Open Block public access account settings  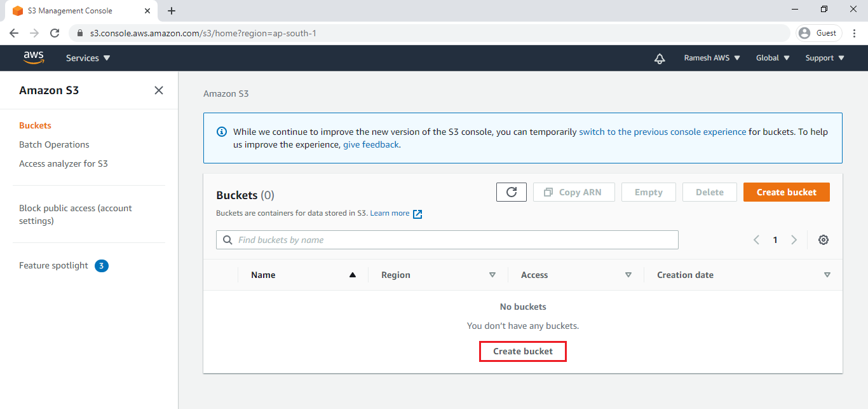(x=76, y=214)
